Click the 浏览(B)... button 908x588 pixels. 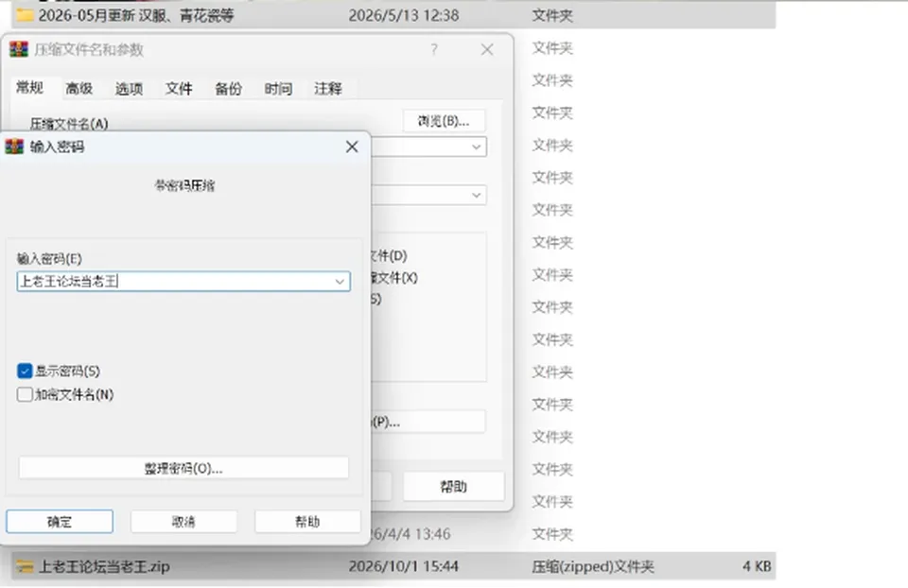point(445,121)
